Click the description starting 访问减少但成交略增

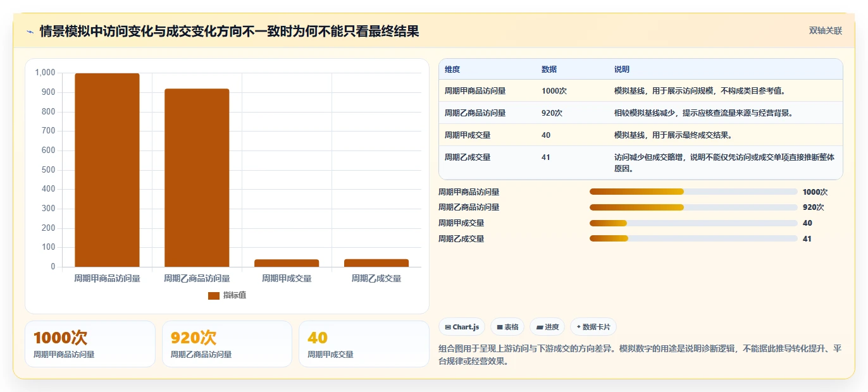[x=724, y=163]
